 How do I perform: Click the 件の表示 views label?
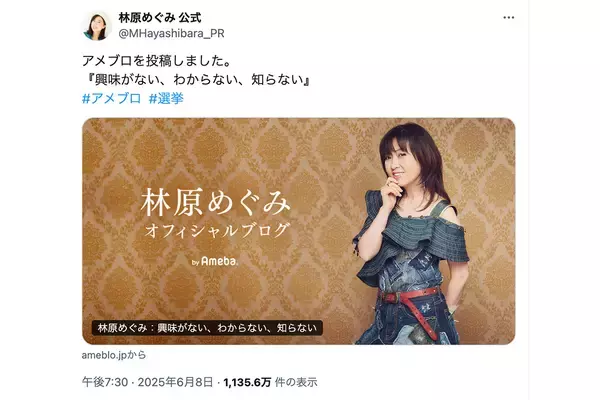tap(296, 382)
